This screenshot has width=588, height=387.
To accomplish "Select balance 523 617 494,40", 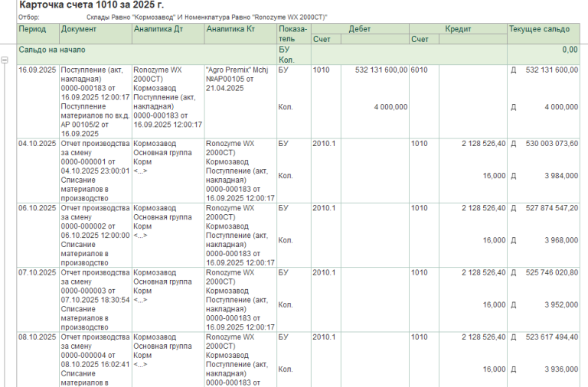I will tap(551, 337).
